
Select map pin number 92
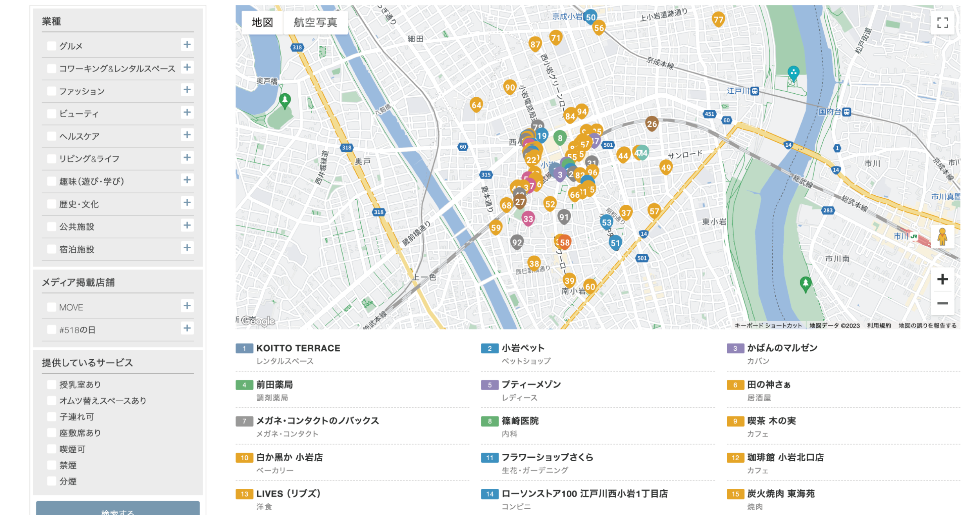coord(517,242)
